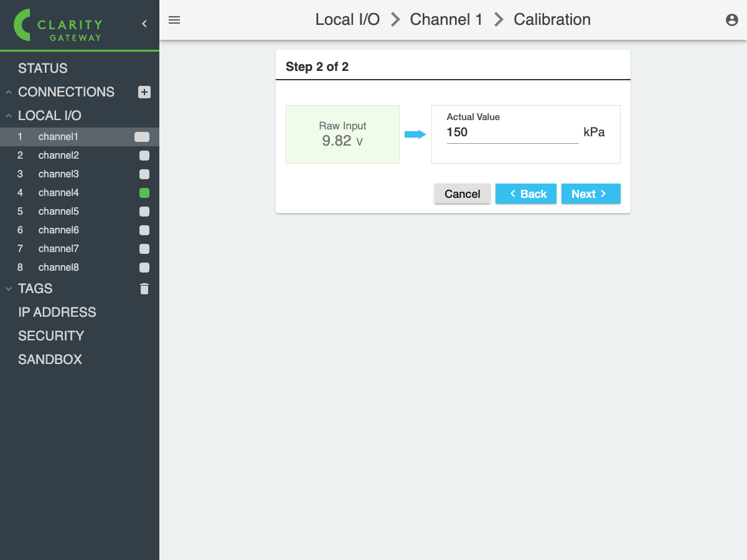Go to the Security menu item

click(51, 336)
